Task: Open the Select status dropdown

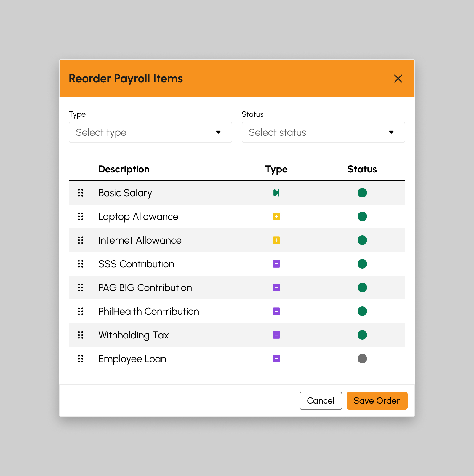Action: (324, 132)
